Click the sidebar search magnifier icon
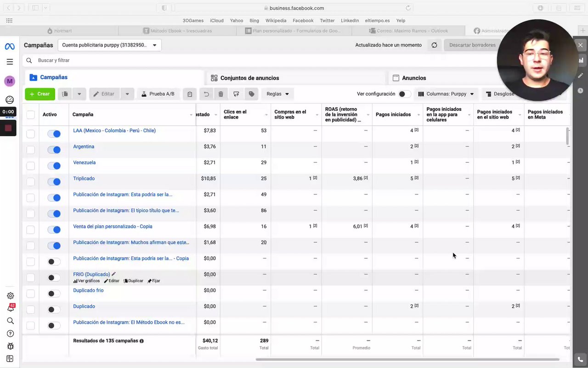Viewport: 588px width, 368px height. [x=10, y=321]
